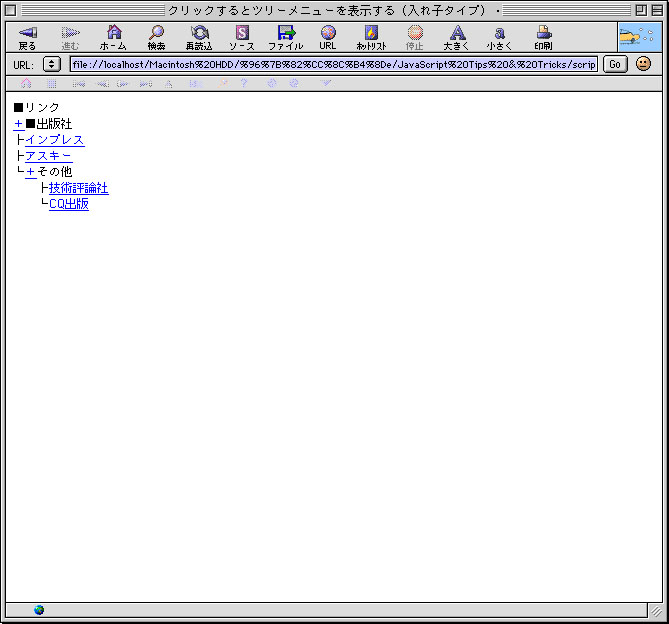Click the dotted grid index icon in link toolbar
The width and height of the screenshot is (669, 624).
(52, 84)
